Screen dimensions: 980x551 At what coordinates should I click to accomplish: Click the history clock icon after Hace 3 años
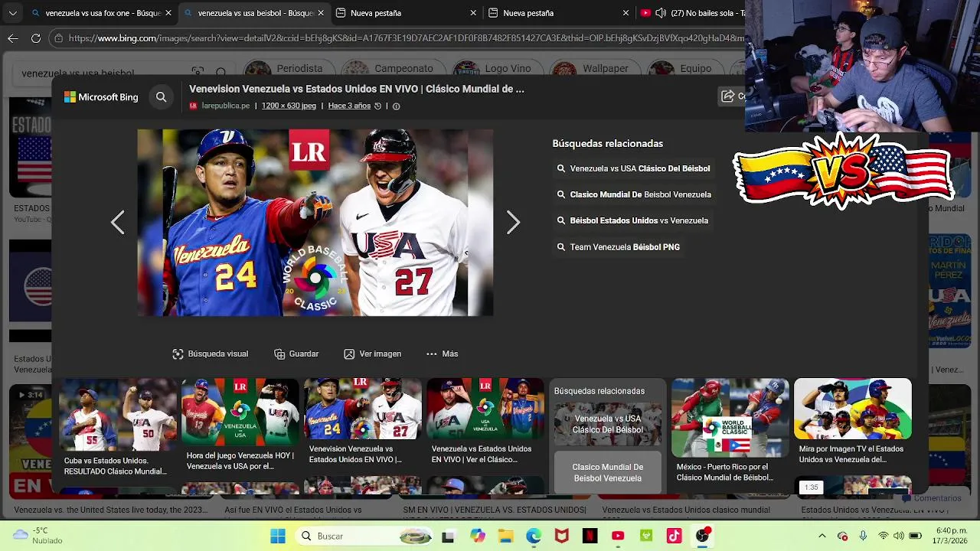pyautogui.click(x=377, y=106)
